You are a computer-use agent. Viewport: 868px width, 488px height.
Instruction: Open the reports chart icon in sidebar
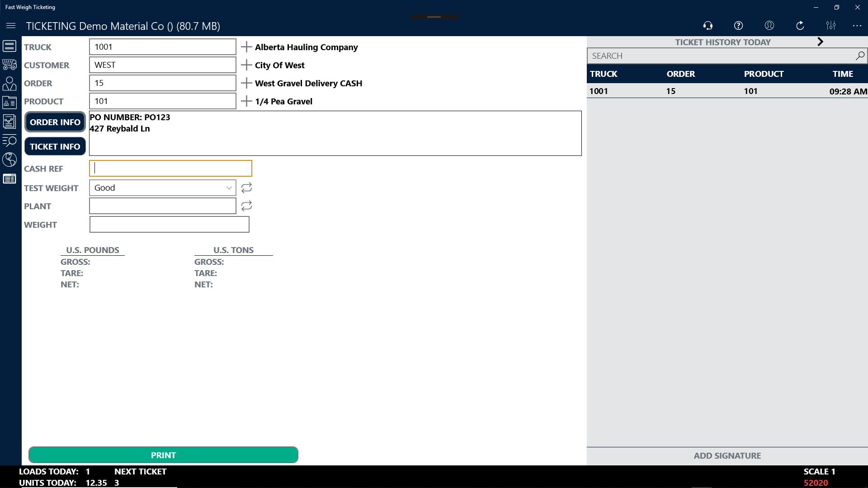9,122
